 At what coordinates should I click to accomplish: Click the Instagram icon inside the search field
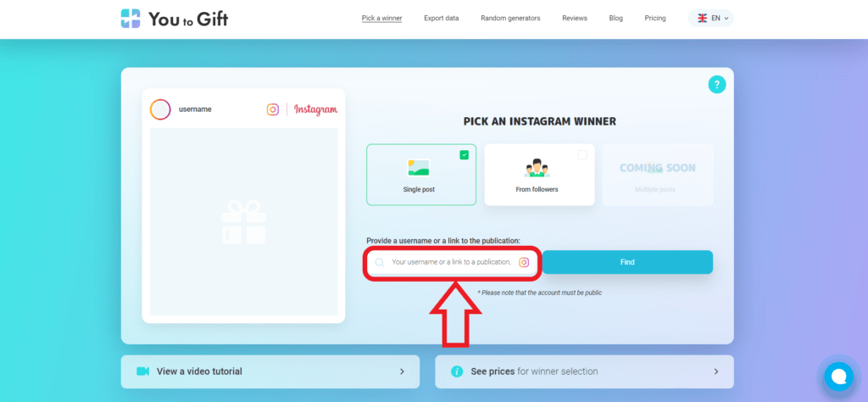pyautogui.click(x=524, y=262)
